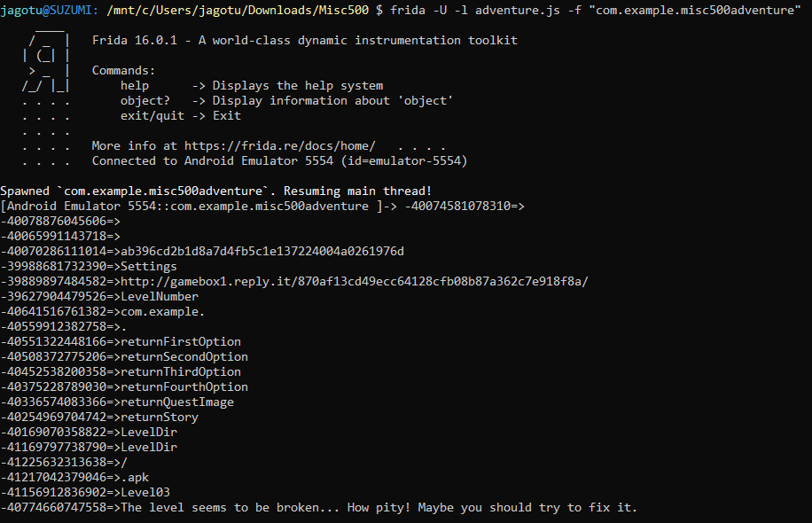Click the 'Connected to Android Emulator 5554' line

[x=279, y=160]
